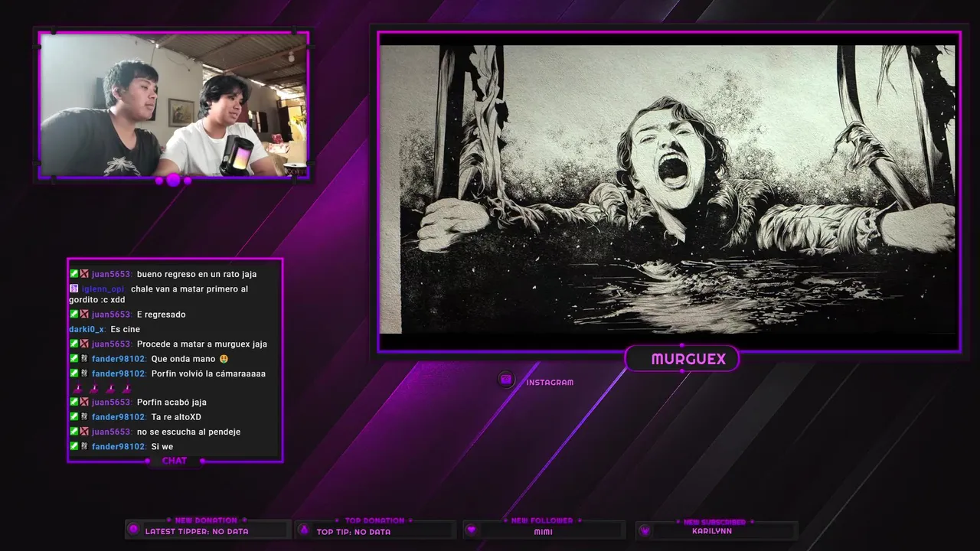Click "Procede a matar a murguex jaja" message

[x=202, y=344]
